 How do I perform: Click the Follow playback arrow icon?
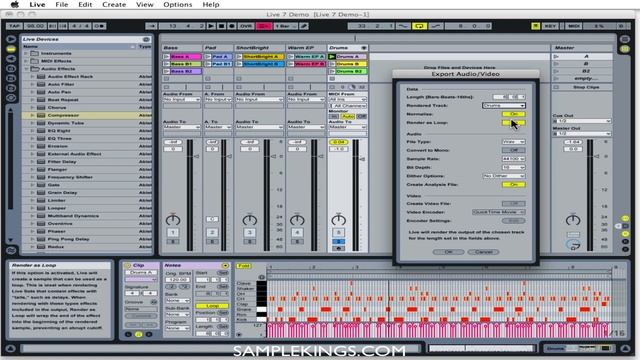[151, 26]
